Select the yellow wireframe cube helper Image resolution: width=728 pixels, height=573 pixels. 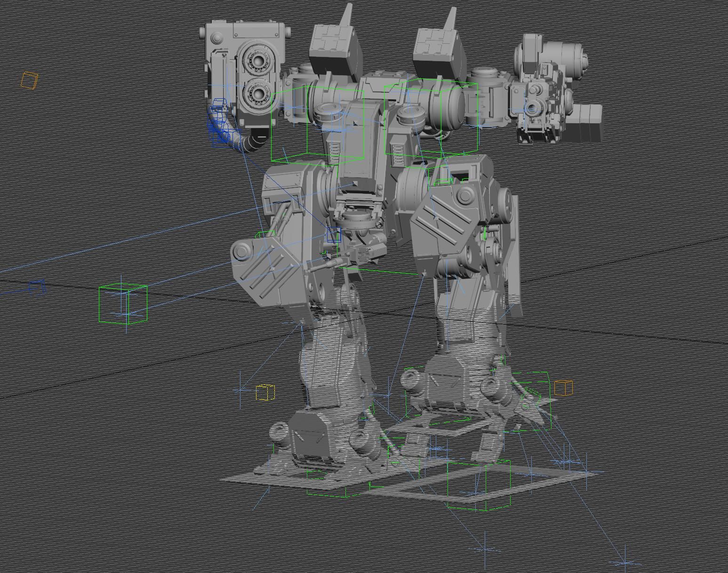pyautogui.click(x=265, y=392)
